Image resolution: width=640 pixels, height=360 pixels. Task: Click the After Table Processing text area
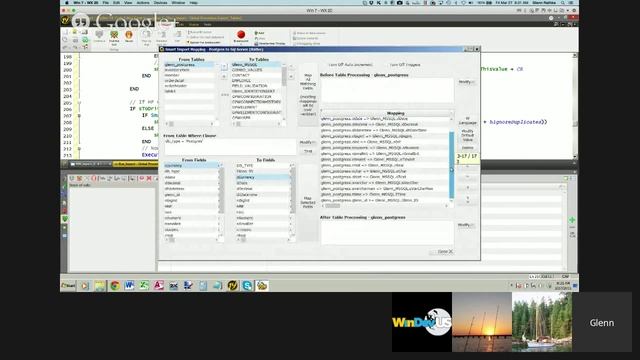tap(387, 233)
